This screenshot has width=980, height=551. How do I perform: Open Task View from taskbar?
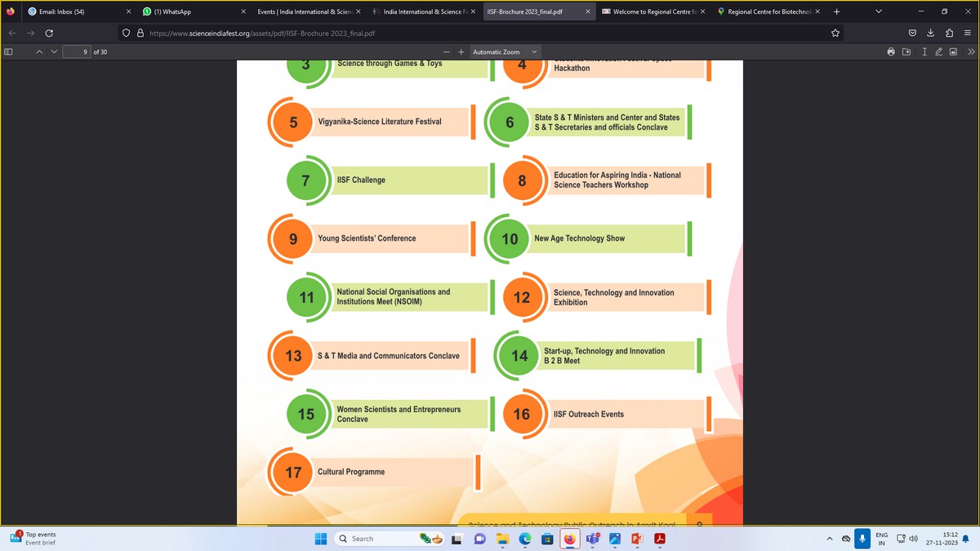(457, 539)
